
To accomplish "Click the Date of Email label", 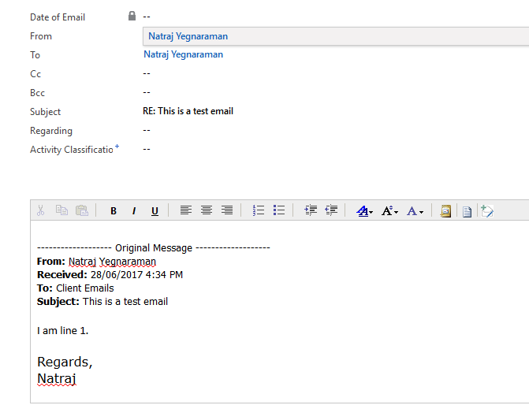I will point(58,17).
